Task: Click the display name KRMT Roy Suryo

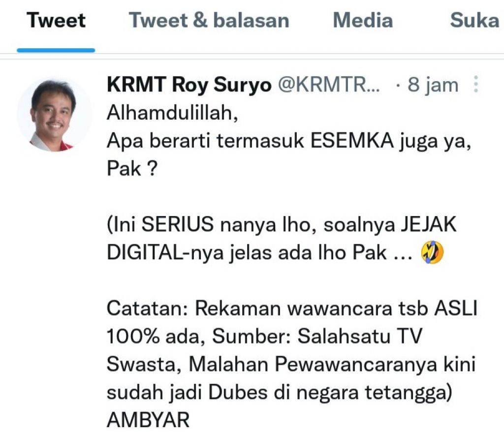Action: coord(189,85)
